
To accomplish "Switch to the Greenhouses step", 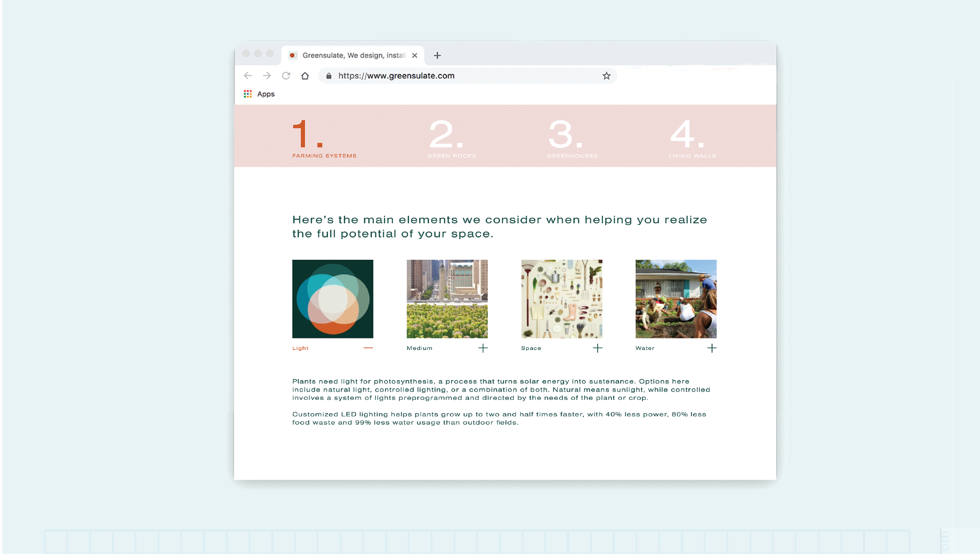I will [x=572, y=138].
